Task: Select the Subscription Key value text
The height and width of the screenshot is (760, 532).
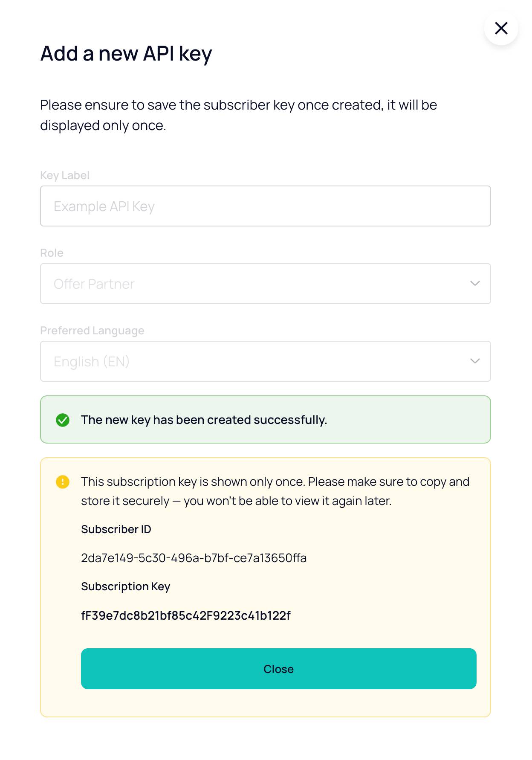Action: click(185, 615)
